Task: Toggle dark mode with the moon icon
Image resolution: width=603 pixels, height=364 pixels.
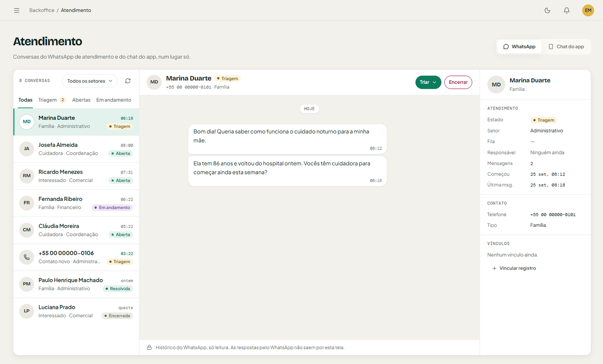Action: click(547, 11)
